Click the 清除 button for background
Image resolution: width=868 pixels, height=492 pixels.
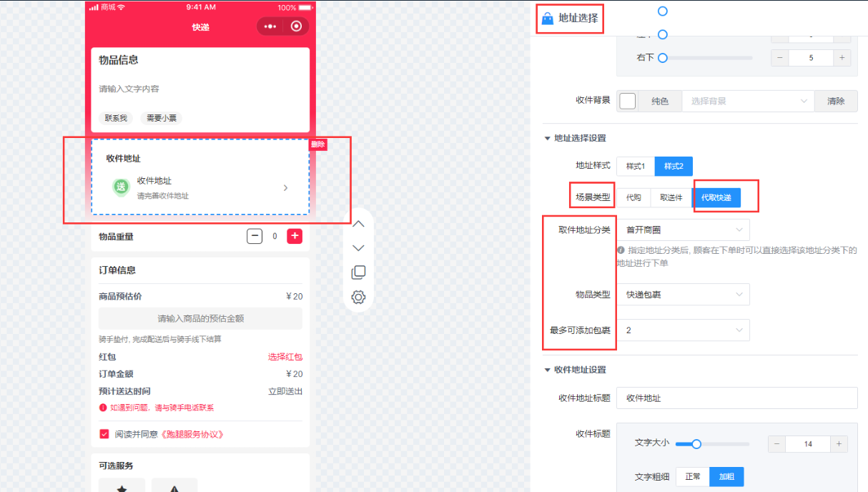tap(836, 102)
